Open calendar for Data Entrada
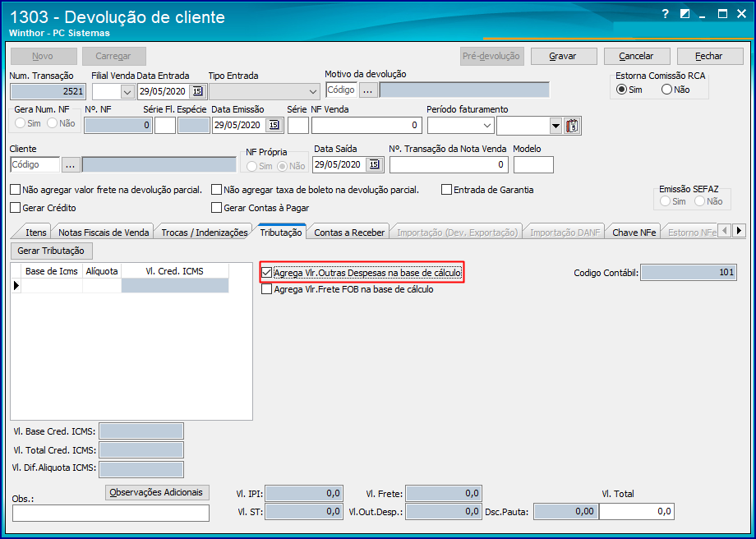This screenshot has width=756, height=539. click(198, 91)
